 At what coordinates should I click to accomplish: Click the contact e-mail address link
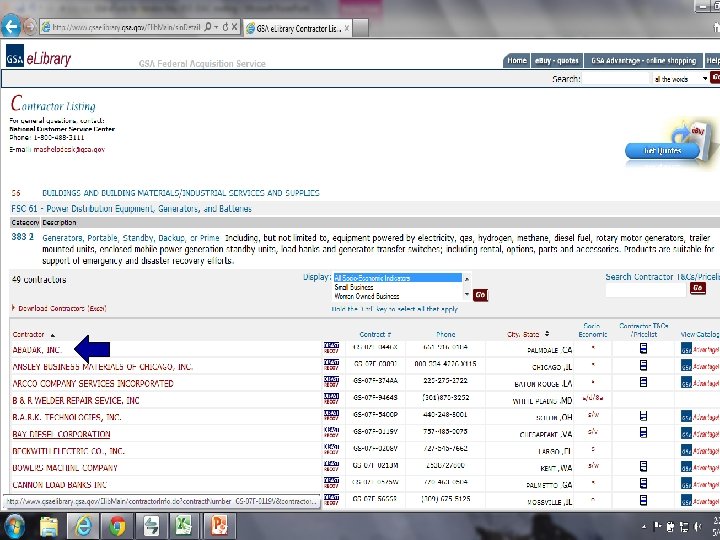point(69,150)
